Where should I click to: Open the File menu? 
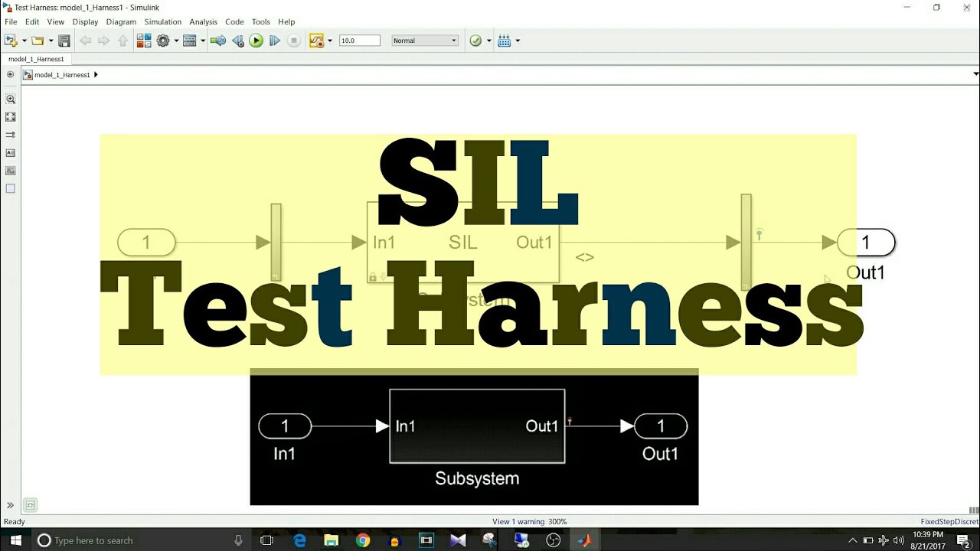click(x=11, y=22)
